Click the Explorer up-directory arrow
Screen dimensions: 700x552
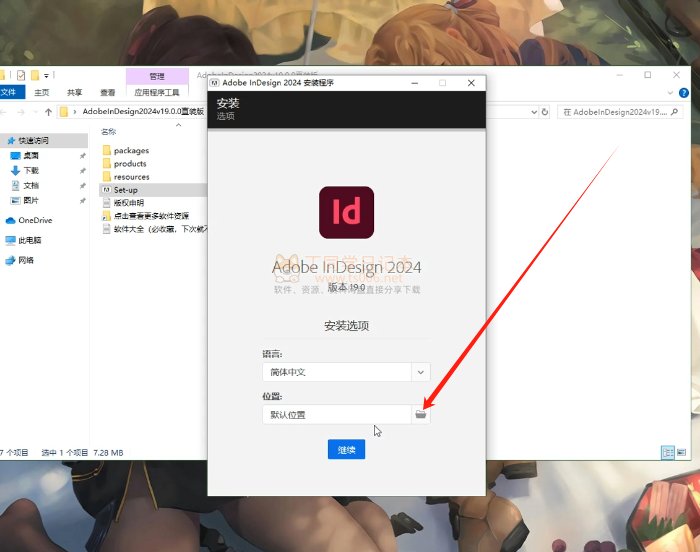coord(48,112)
